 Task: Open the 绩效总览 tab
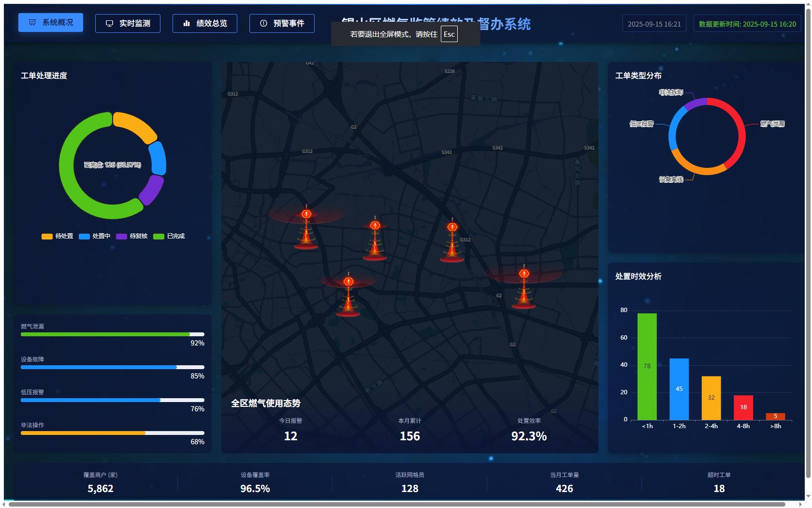click(205, 23)
